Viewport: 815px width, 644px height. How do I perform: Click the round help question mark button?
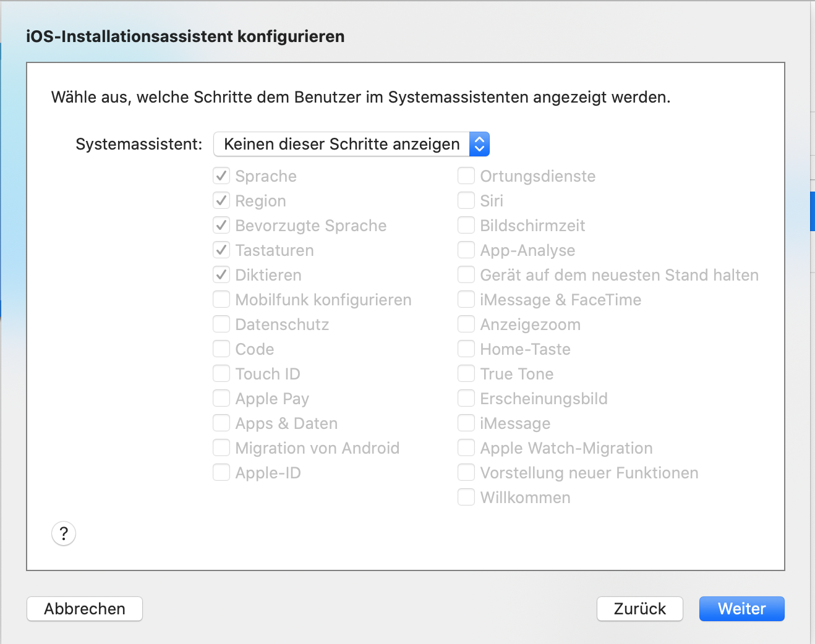[64, 533]
